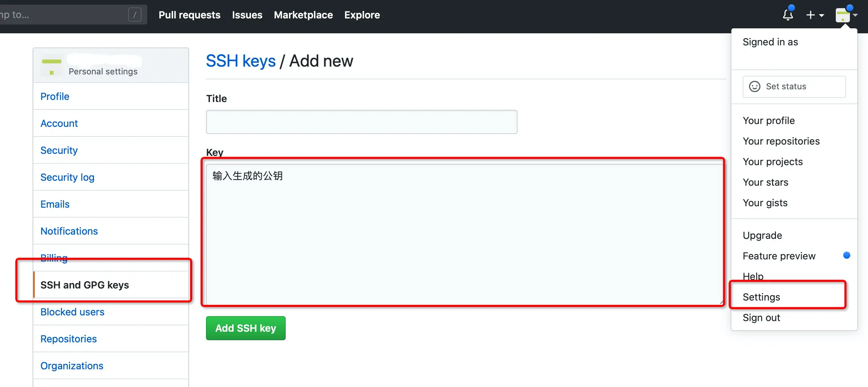Open the plus create-new dropdown
868x387 pixels.
point(815,15)
